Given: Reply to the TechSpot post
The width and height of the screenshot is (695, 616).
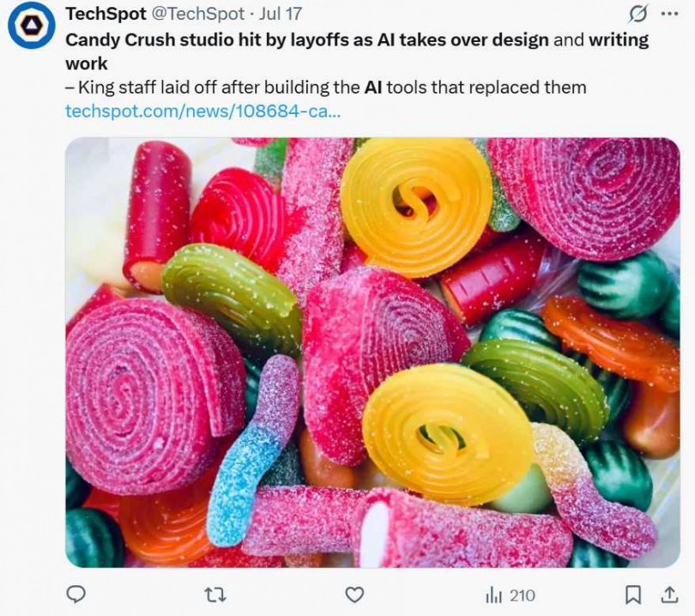Looking at the screenshot, I should pos(76,594).
